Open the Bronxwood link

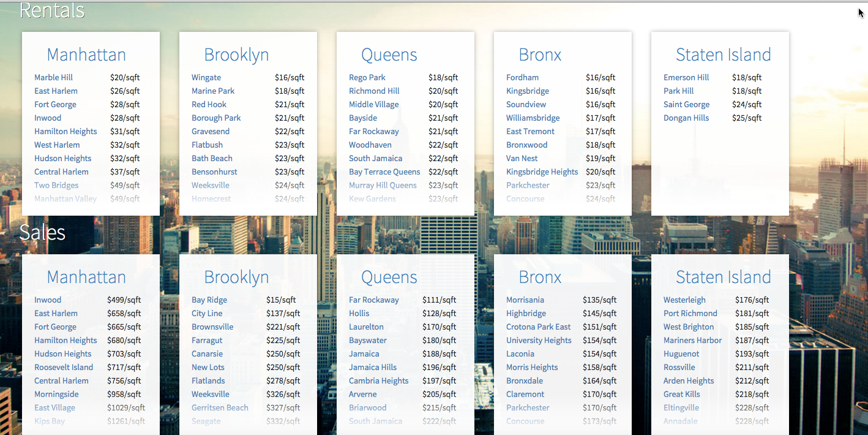(x=526, y=145)
